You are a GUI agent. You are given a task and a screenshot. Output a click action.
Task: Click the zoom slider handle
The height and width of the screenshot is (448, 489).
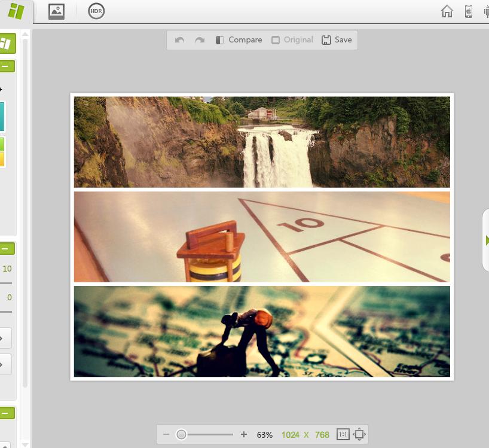click(181, 435)
